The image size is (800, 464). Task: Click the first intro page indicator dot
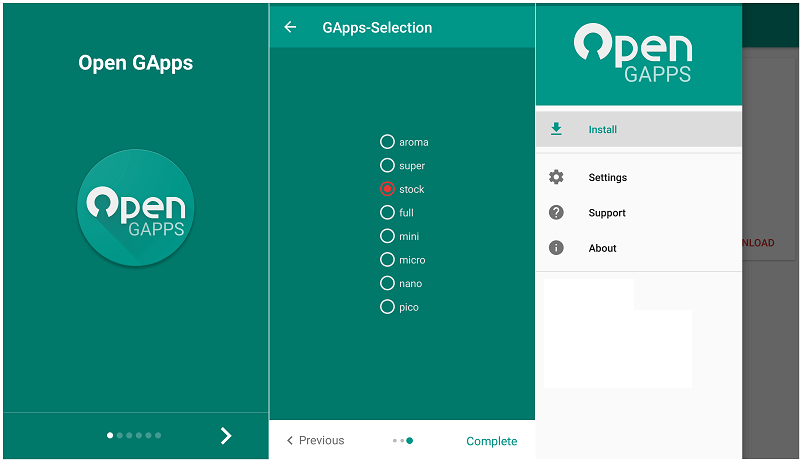pos(110,435)
